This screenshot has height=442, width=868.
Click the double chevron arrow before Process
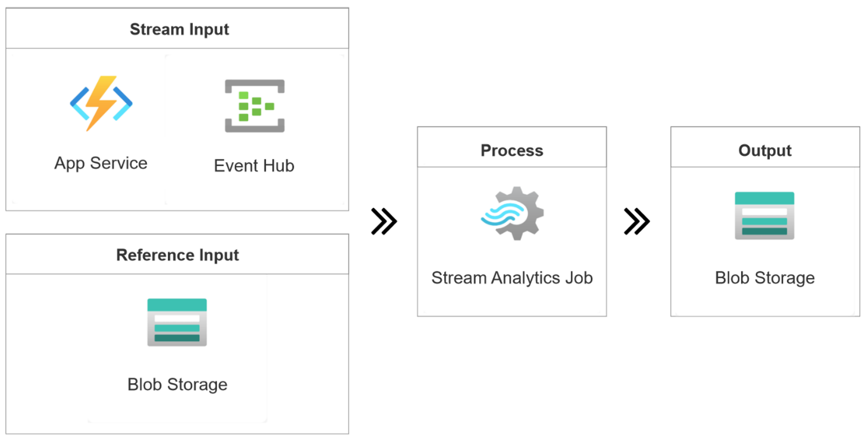tap(384, 222)
